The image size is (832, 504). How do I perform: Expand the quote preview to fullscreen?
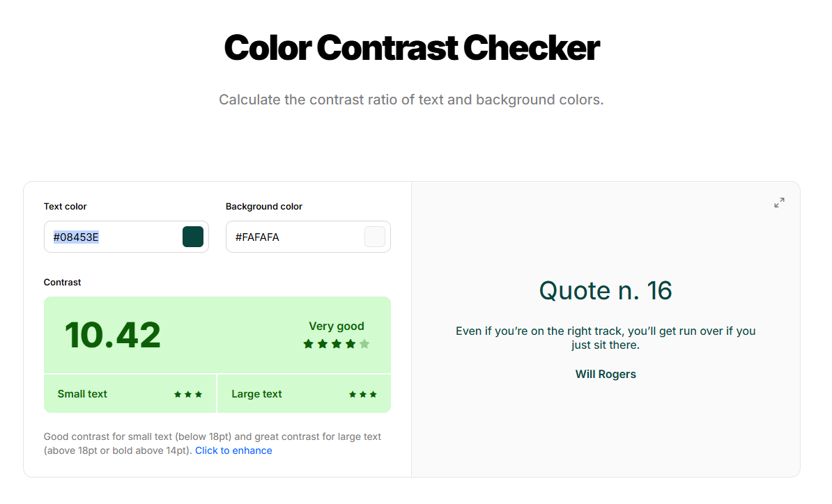point(779,203)
